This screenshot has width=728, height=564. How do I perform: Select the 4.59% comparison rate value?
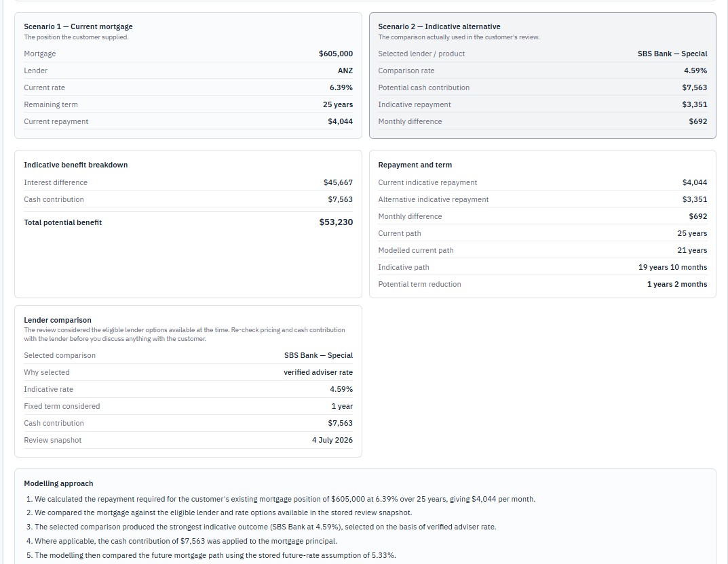[x=695, y=70]
